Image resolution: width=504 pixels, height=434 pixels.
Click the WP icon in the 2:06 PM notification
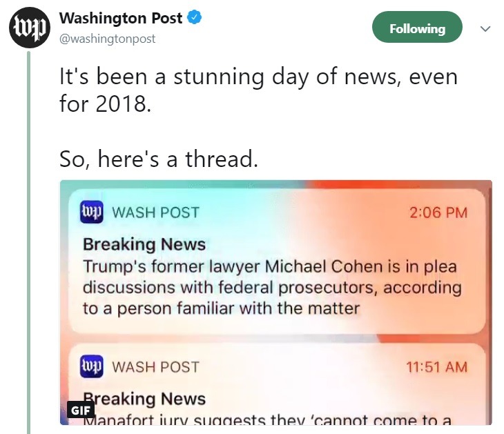93,212
